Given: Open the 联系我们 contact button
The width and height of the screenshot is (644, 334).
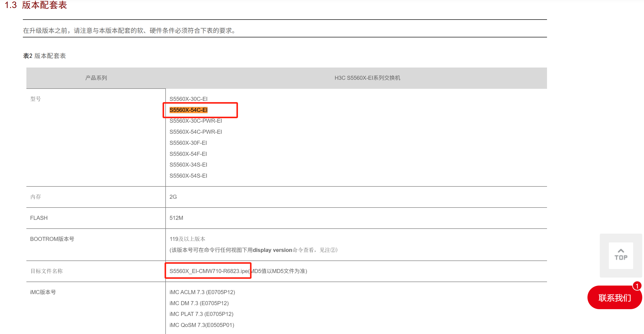Looking at the screenshot, I should coord(614,298).
